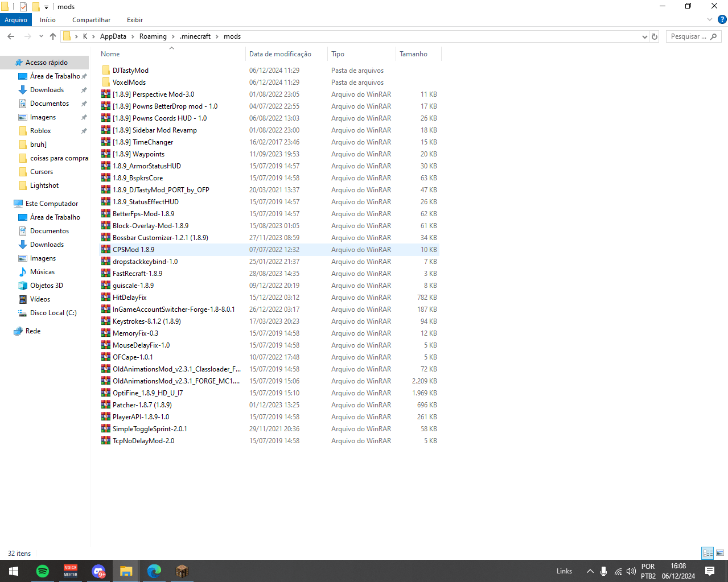The height and width of the screenshot is (582, 728).
Task: Select the DJTastyMod folder icon
Action: coord(106,71)
